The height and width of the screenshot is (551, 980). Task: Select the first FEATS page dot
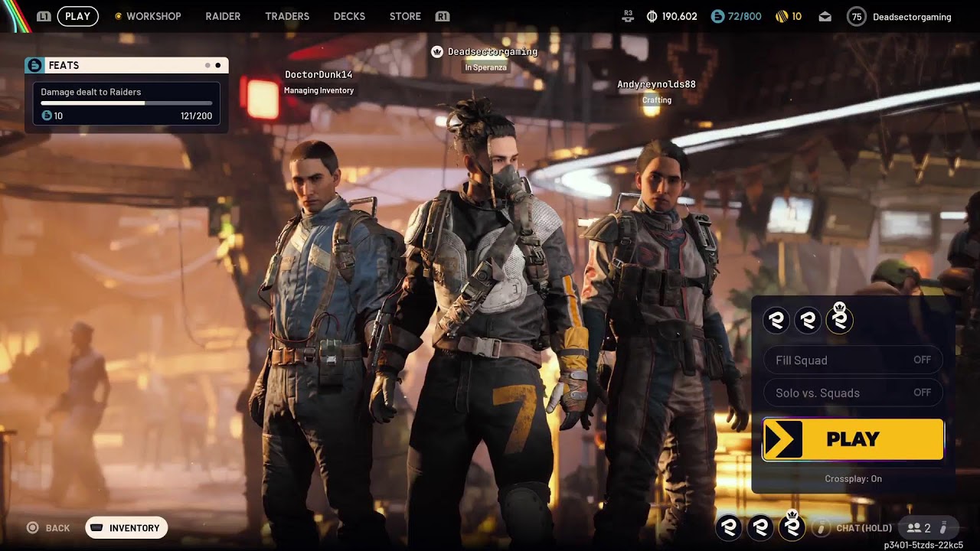pos(207,65)
